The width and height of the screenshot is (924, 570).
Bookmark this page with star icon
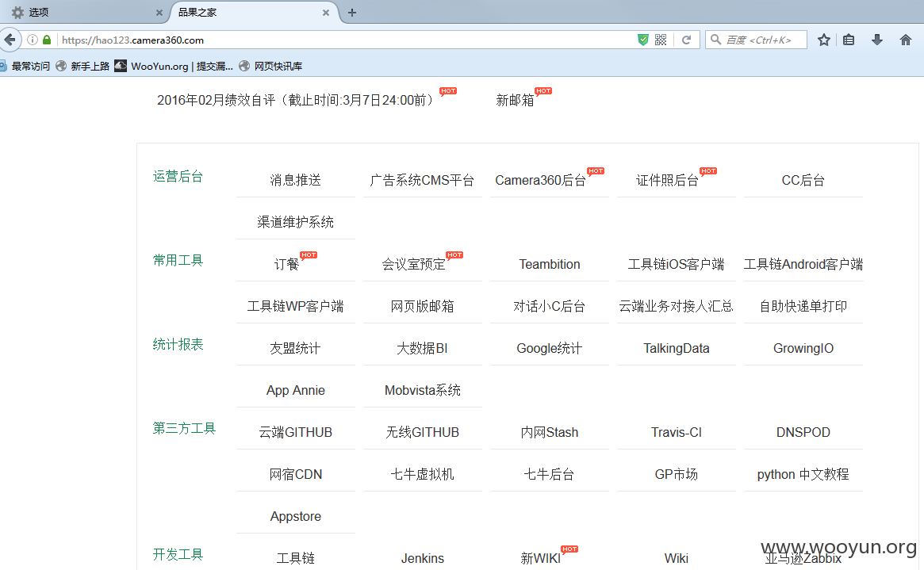pos(824,40)
